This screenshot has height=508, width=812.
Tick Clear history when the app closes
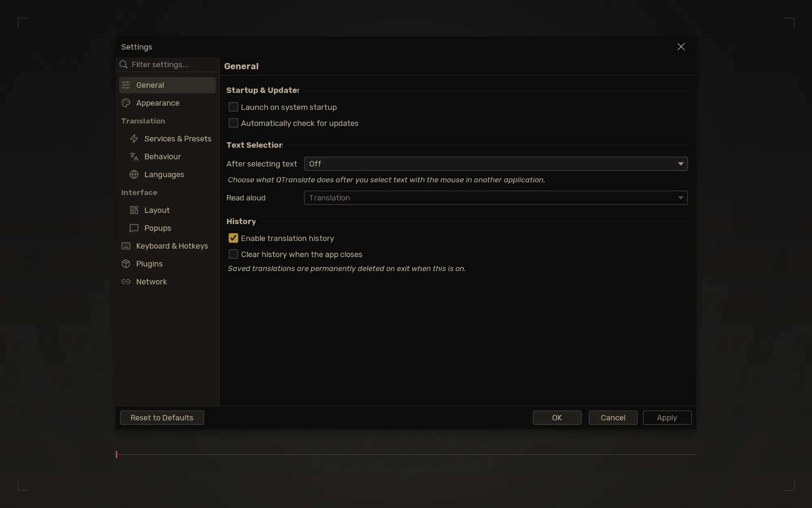(233, 254)
